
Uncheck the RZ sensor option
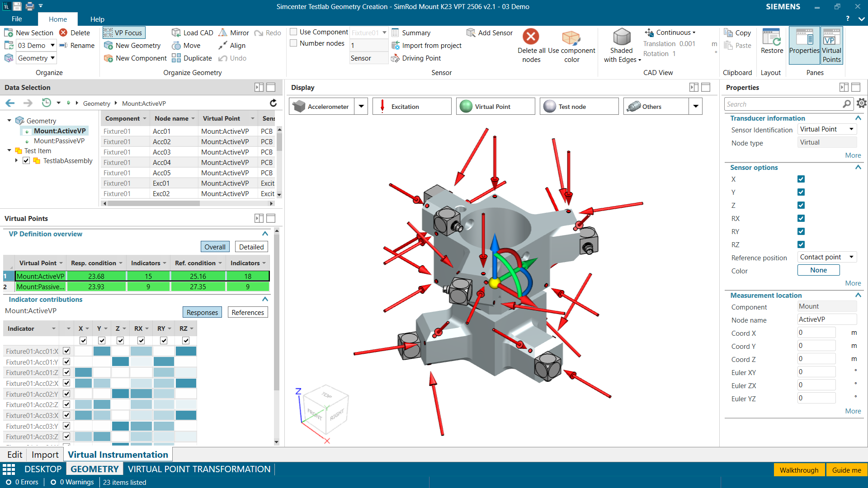[x=801, y=244]
